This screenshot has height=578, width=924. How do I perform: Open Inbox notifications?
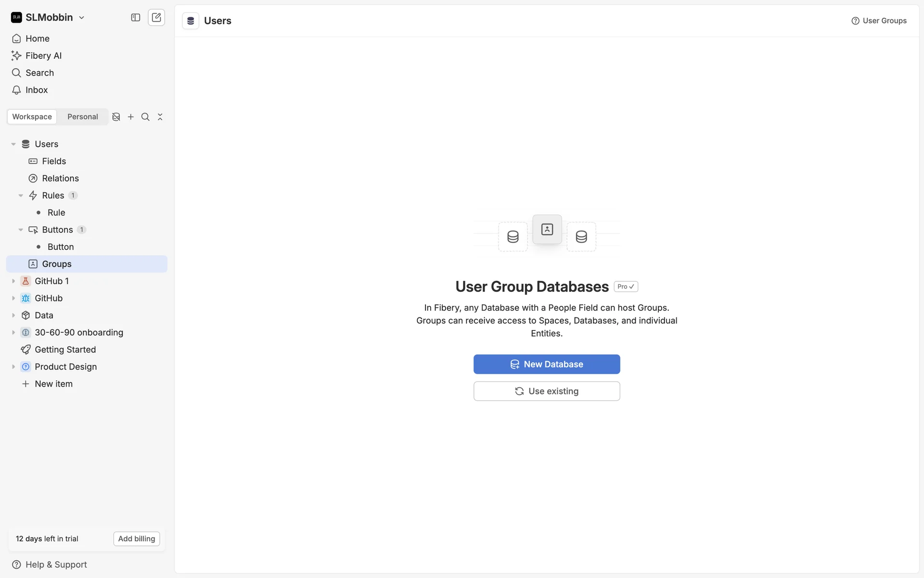(37, 90)
